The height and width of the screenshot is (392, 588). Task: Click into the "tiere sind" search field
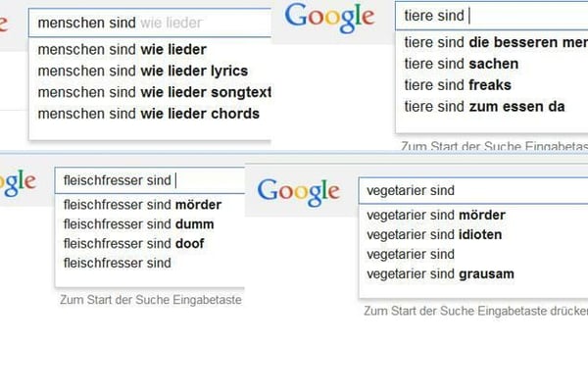[x=490, y=16]
